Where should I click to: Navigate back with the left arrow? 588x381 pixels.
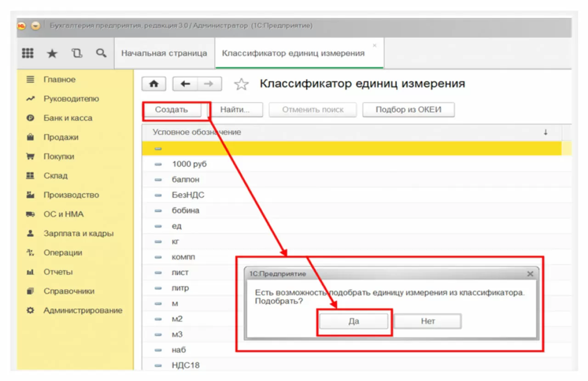tap(185, 84)
